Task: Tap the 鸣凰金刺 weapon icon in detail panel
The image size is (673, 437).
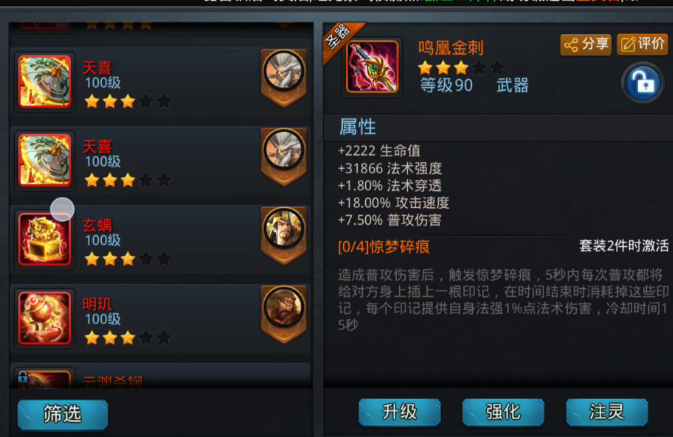Action: (x=373, y=67)
